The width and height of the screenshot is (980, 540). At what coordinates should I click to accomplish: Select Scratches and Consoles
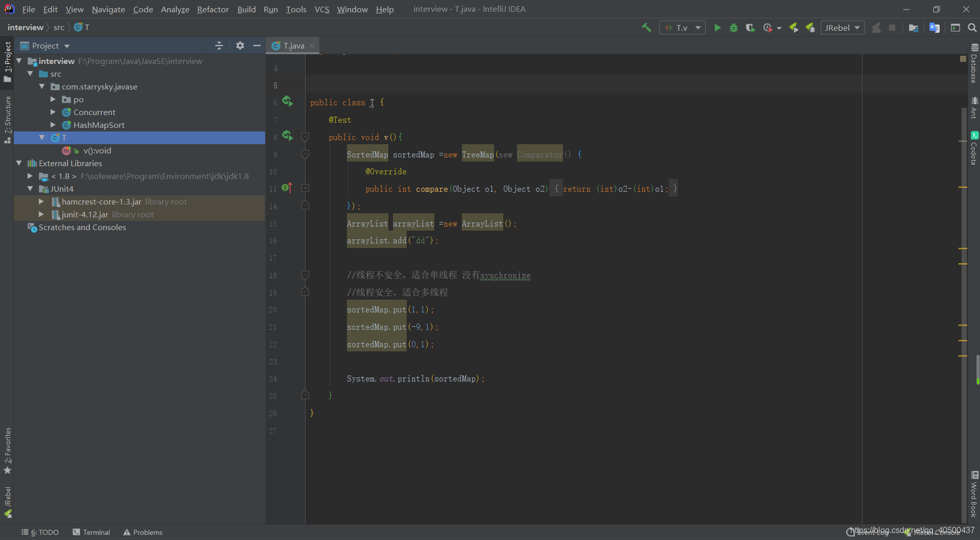click(x=82, y=227)
